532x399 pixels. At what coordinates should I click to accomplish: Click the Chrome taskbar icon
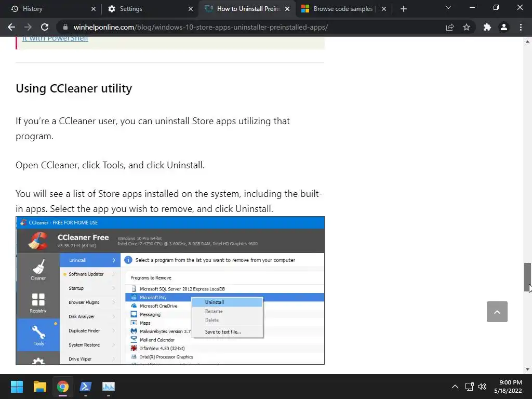63,387
